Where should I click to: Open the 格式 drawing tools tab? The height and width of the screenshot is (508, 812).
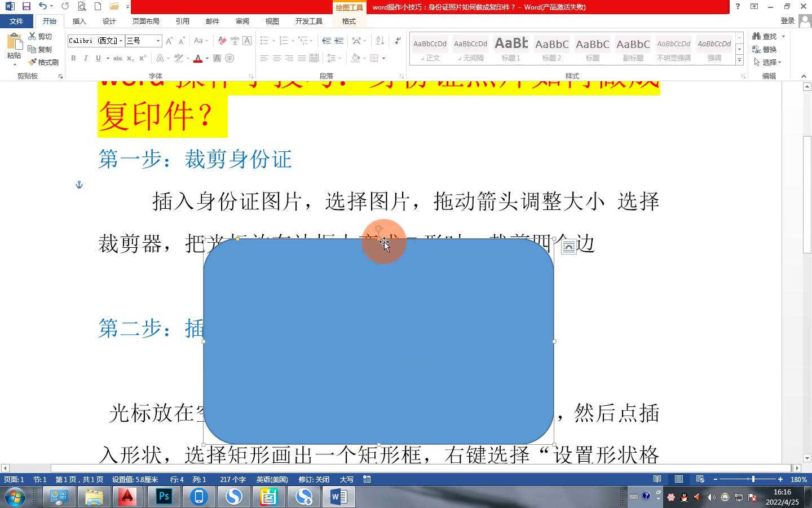tap(349, 21)
